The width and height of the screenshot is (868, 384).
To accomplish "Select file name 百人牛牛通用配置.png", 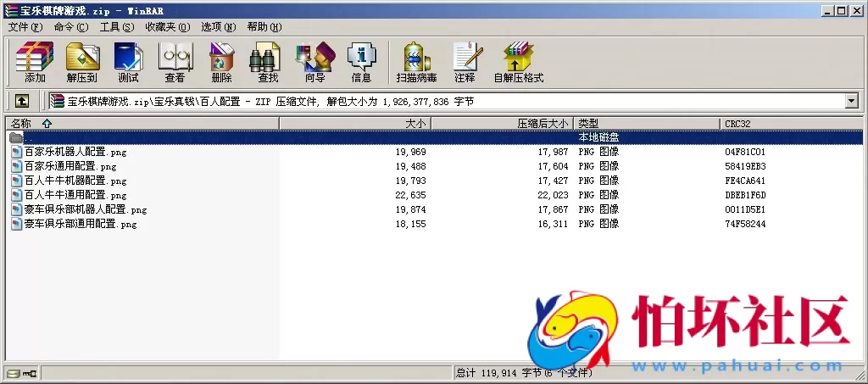I will click(x=75, y=195).
